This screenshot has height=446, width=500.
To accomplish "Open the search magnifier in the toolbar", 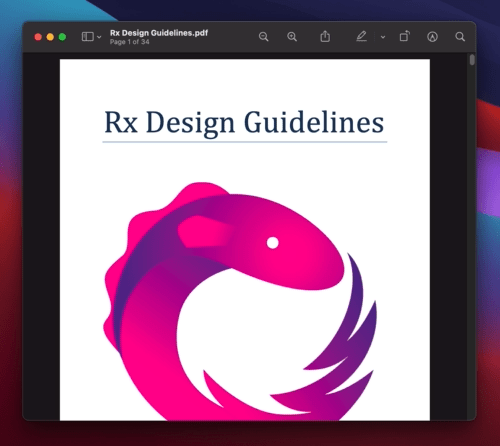I will tap(460, 37).
